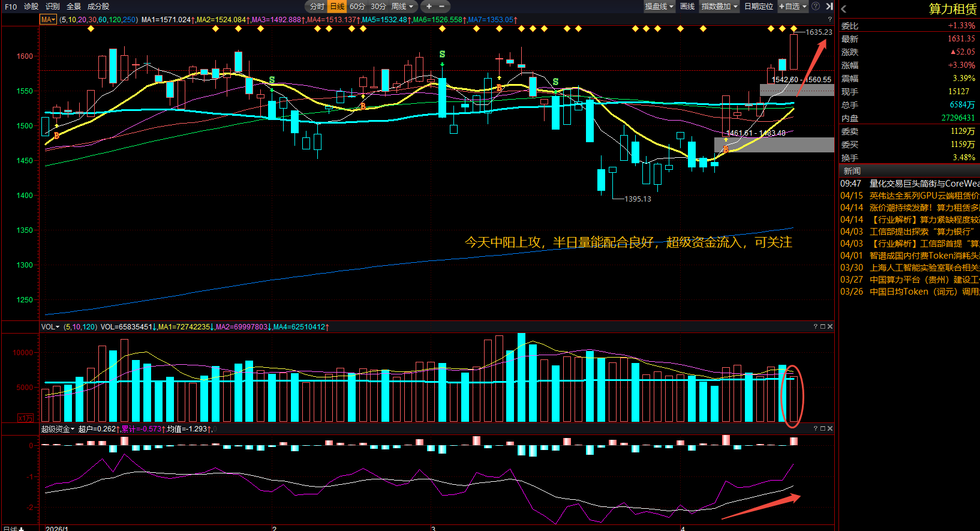The height and width of the screenshot is (531, 980).
Task: Maximize the VOL indicator panel
Action: (x=823, y=326)
